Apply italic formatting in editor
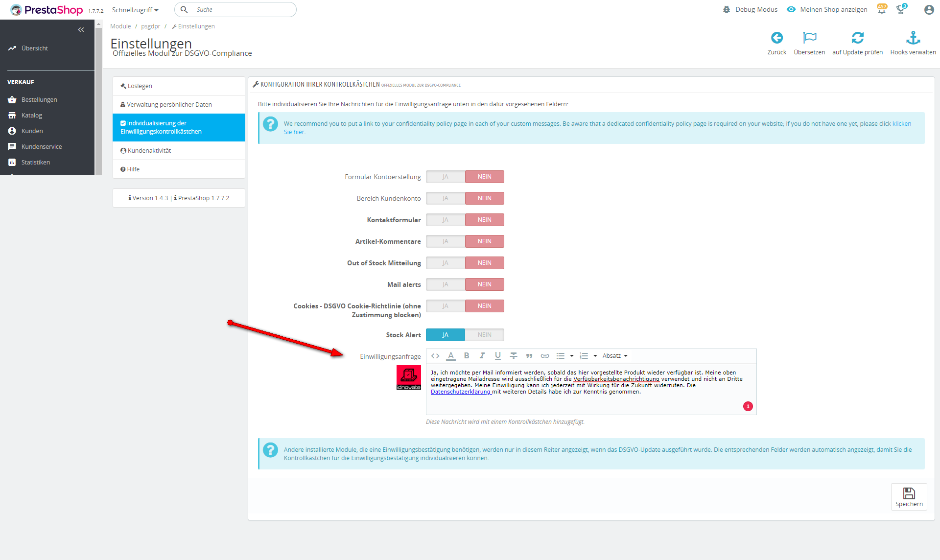The height and width of the screenshot is (560, 940). point(482,356)
